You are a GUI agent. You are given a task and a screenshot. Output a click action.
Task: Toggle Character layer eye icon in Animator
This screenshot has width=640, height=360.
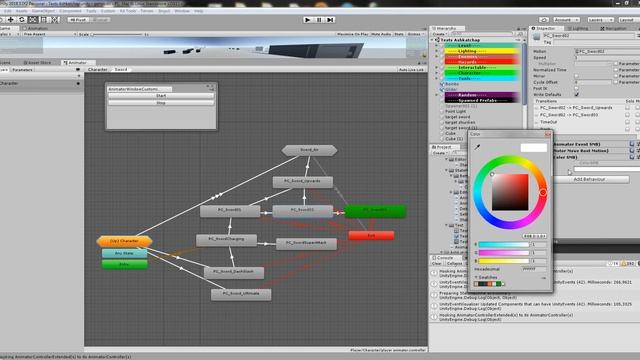point(78,84)
